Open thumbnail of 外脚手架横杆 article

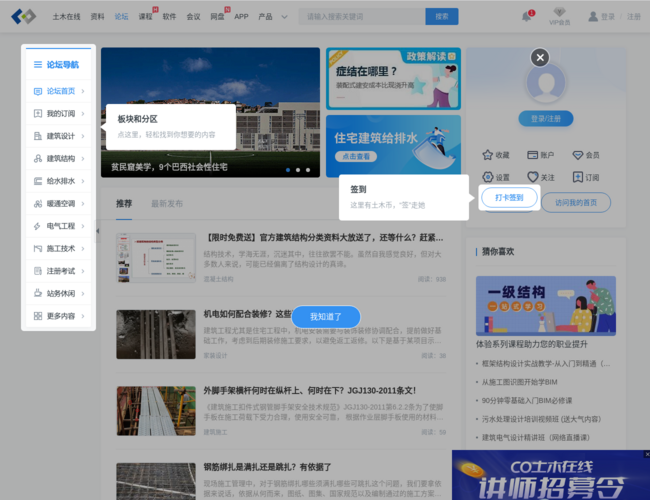point(156,411)
